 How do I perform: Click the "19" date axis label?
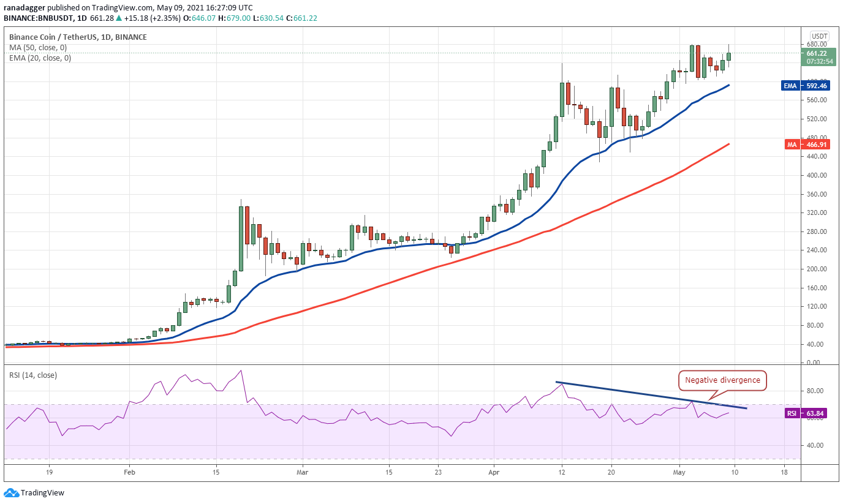click(x=49, y=473)
